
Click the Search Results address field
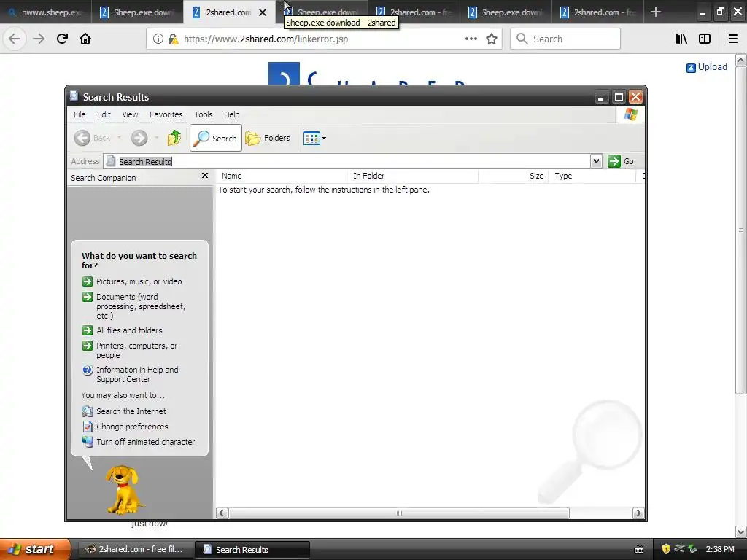click(x=347, y=161)
